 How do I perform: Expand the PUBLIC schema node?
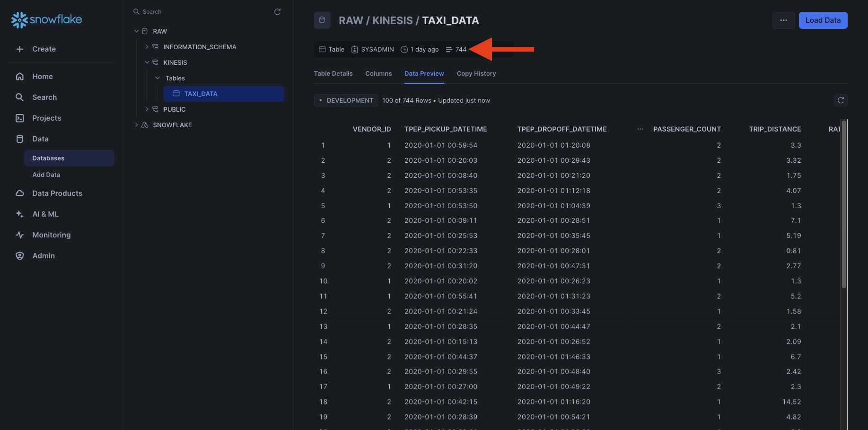click(147, 109)
